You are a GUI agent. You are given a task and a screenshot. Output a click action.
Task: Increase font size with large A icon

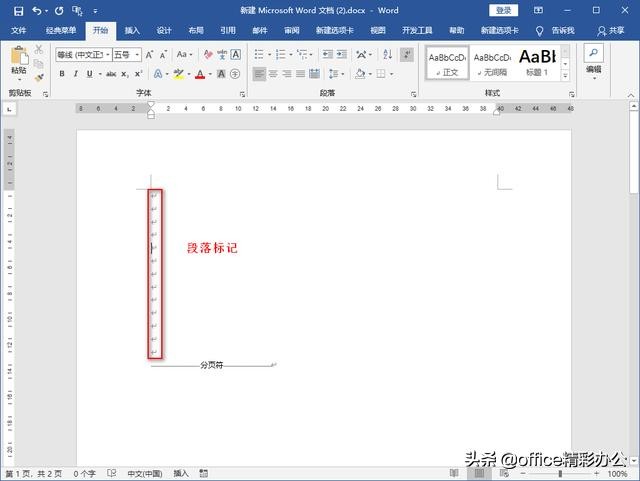(x=149, y=55)
